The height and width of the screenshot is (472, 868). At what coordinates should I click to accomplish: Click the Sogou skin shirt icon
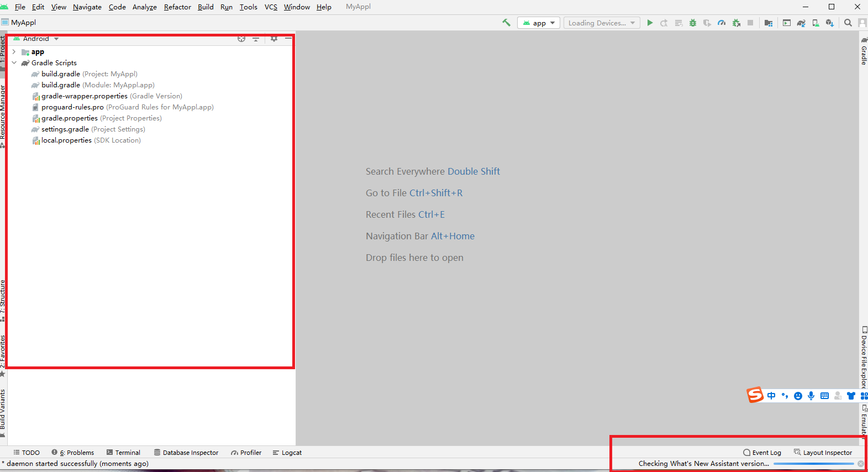(x=851, y=396)
